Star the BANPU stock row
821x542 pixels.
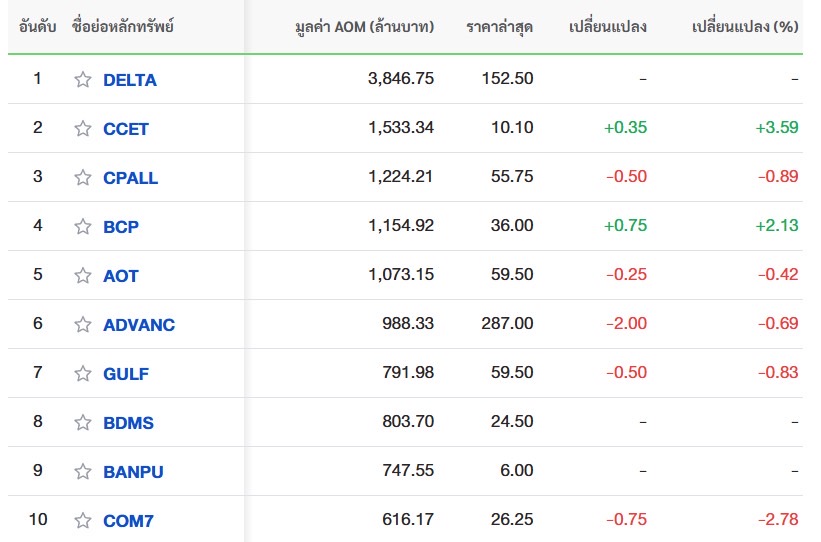[x=83, y=472]
